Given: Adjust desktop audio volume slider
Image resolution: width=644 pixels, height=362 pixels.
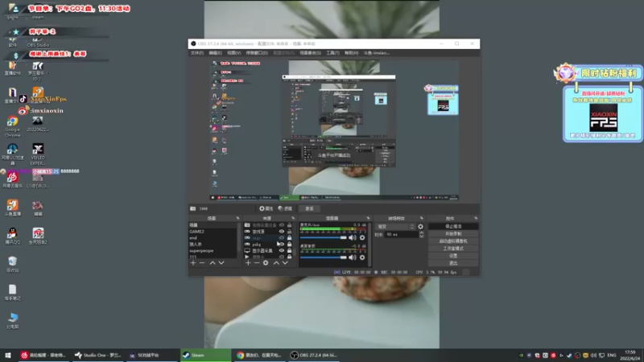Looking at the screenshot, I should (x=324, y=257).
